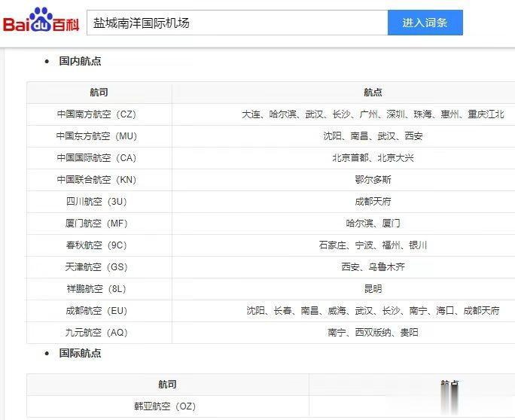Click the 进入词条 button

point(425,23)
